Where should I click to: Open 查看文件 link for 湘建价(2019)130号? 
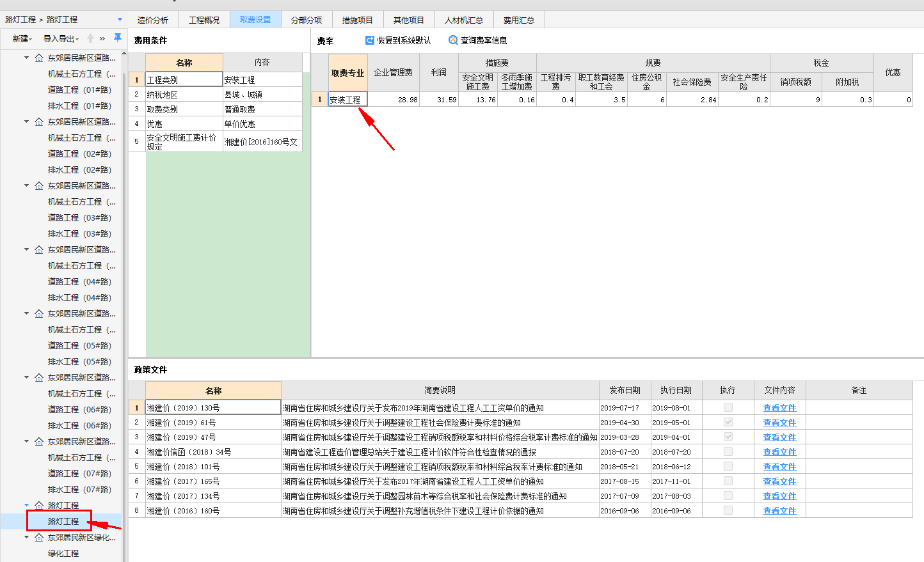779,408
